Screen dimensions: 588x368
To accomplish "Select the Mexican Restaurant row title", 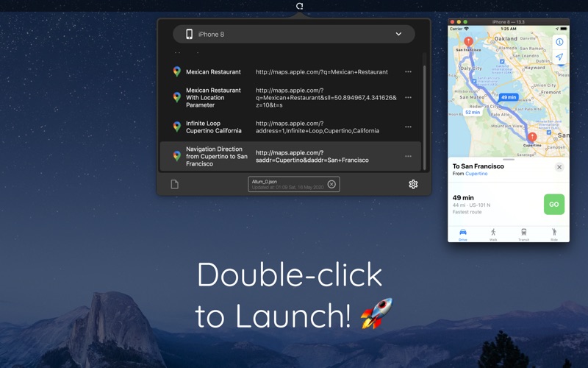I will 213,71.
